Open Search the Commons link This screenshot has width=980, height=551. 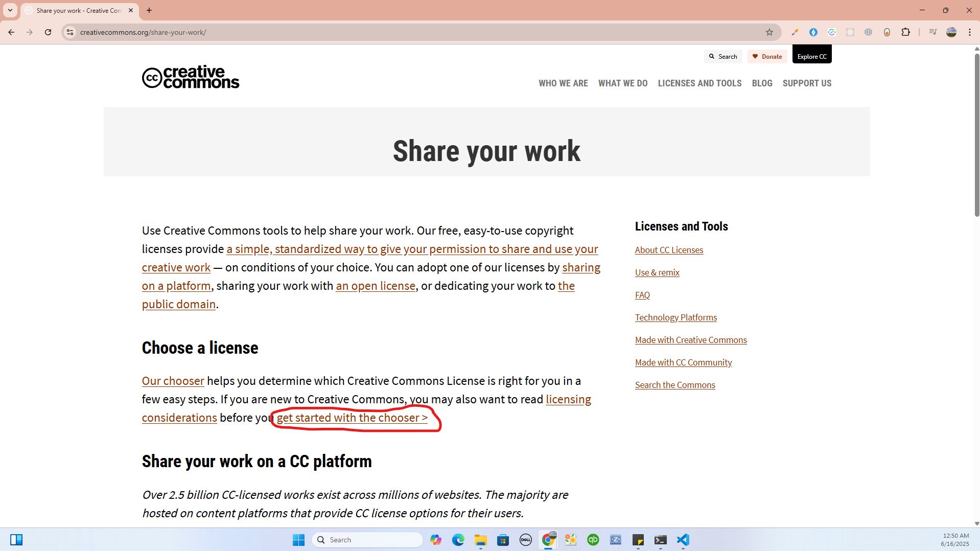675,385
